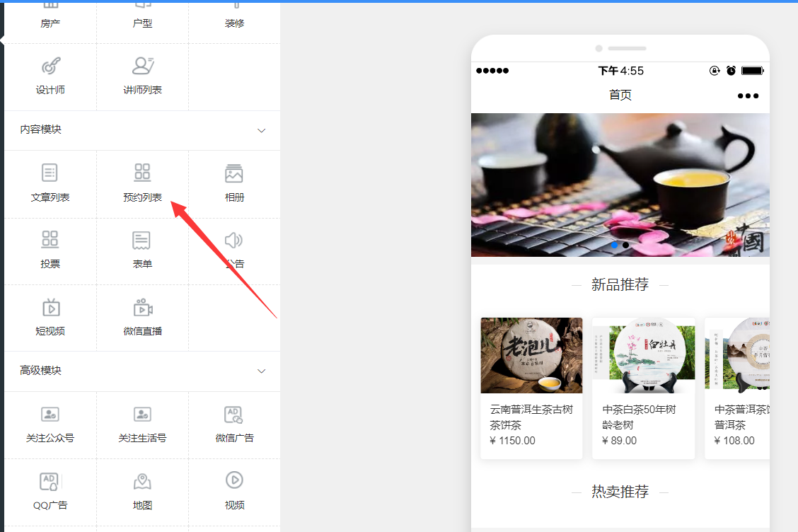This screenshot has height=532, width=798.
Task: Add the 地图 map module
Action: (x=142, y=492)
